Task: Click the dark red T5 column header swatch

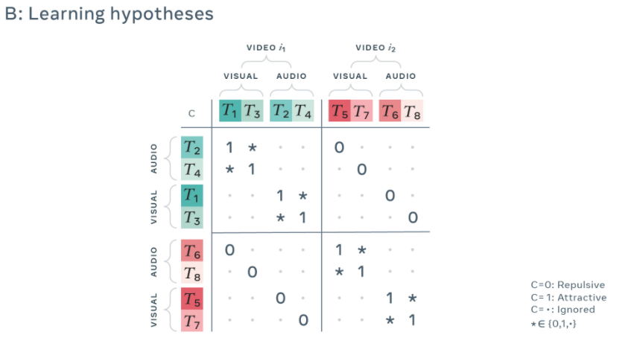Action: pyautogui.click(x=340, y=112)
